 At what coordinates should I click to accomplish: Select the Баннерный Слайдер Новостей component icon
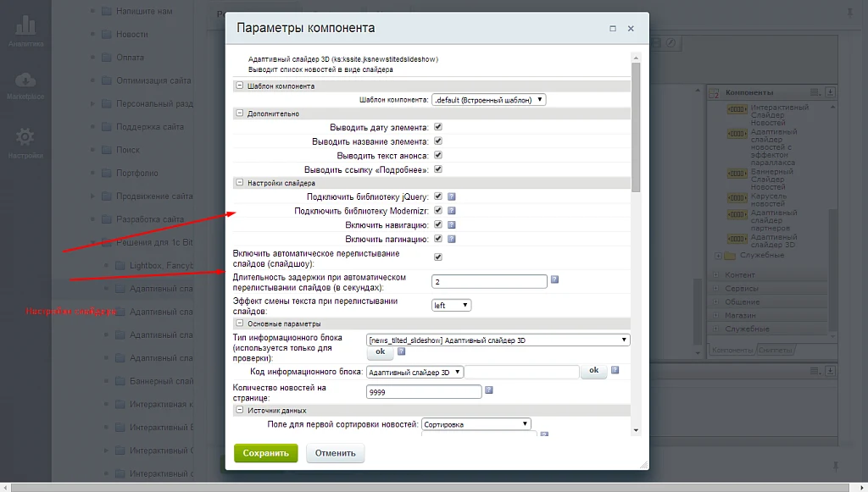(x=737, y=174)
